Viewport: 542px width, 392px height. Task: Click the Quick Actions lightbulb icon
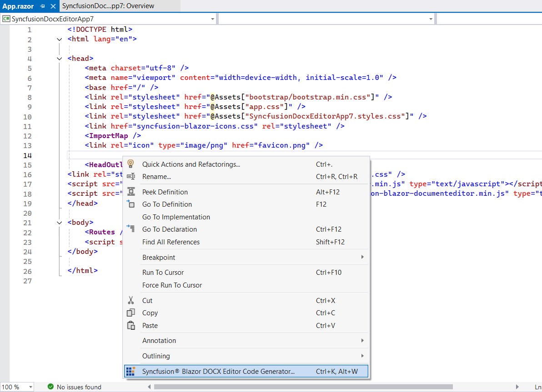coord(131,164)
